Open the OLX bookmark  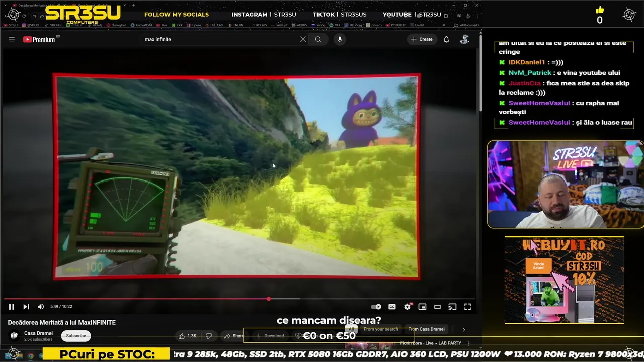coord(335,25)
